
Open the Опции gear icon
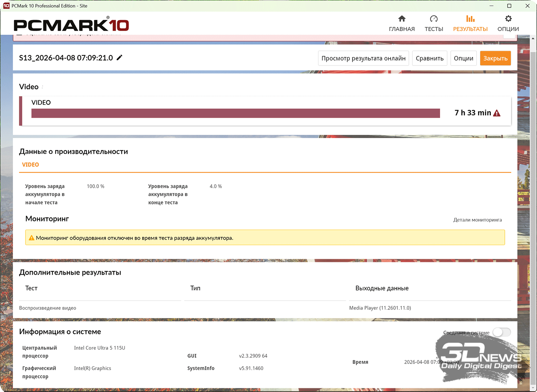[x=508, y=19]
